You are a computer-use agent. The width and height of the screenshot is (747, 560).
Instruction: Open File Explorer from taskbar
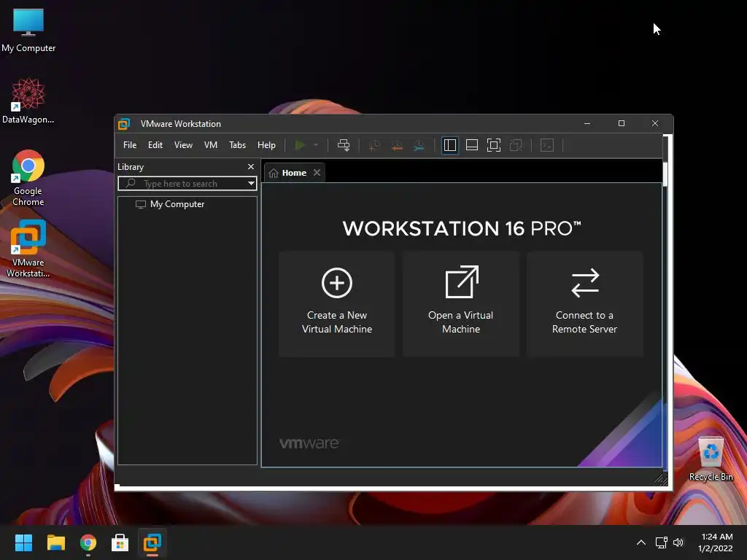[x=55, y=542]
